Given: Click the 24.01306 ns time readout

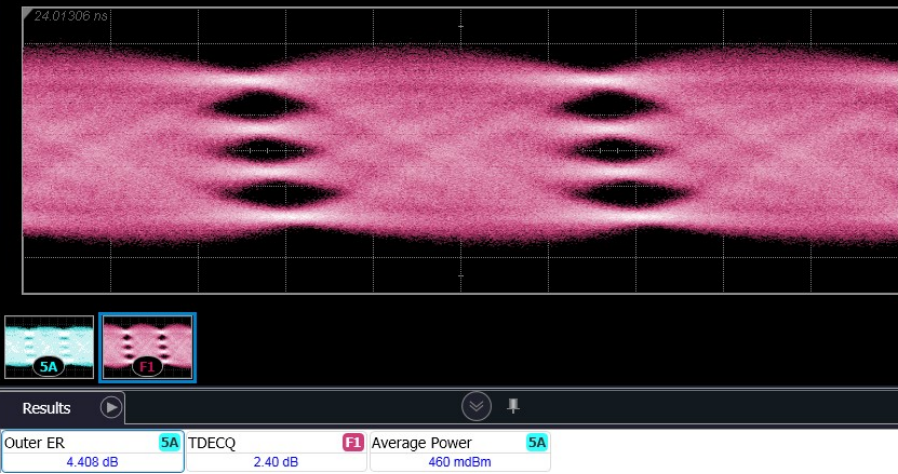Looking at the screenshot, I should [71, 16].
